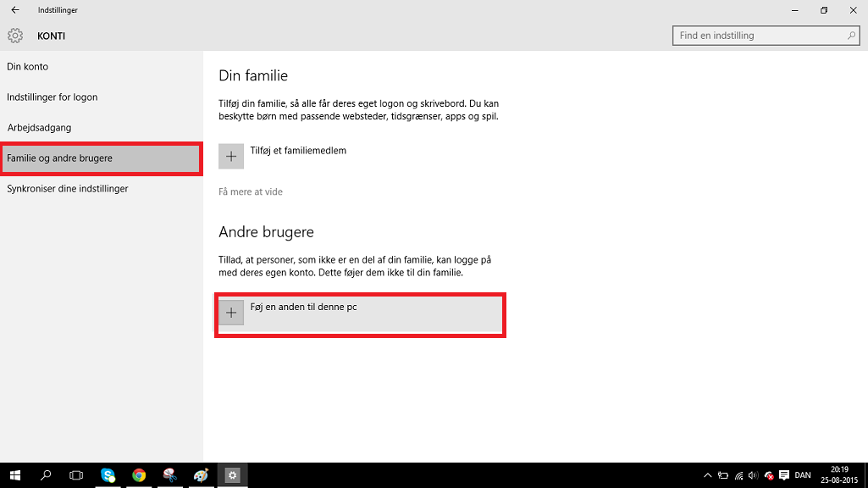This screenshot has height=488, width=868.
Task: Open taskbar search magnifier
Action: pos(46,475)
